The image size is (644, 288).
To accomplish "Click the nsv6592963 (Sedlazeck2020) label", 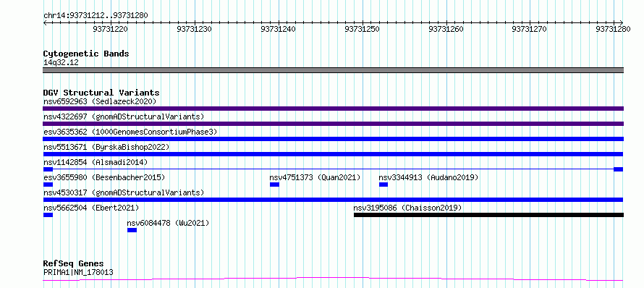I will pos(100,101).
